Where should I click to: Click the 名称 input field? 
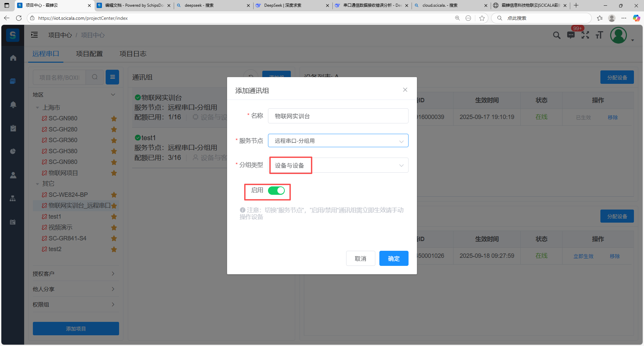pyautogui.click(x=338, y=116)
